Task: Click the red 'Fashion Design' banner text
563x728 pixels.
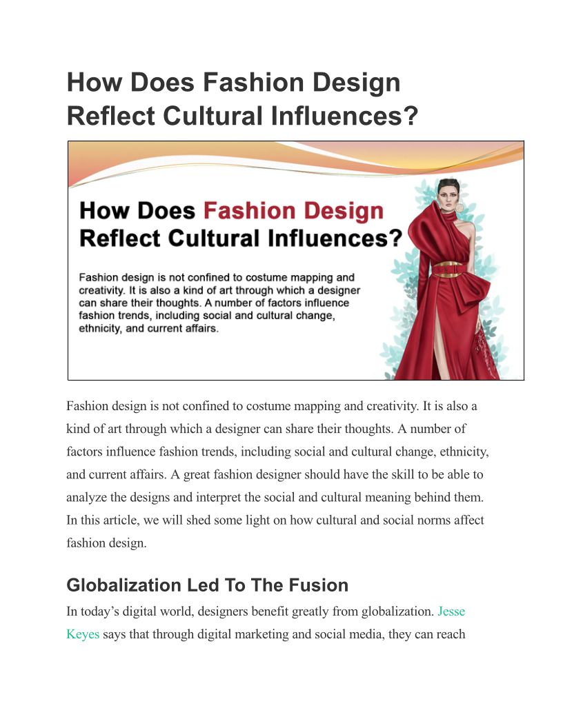Action: [x=294, y=211]
